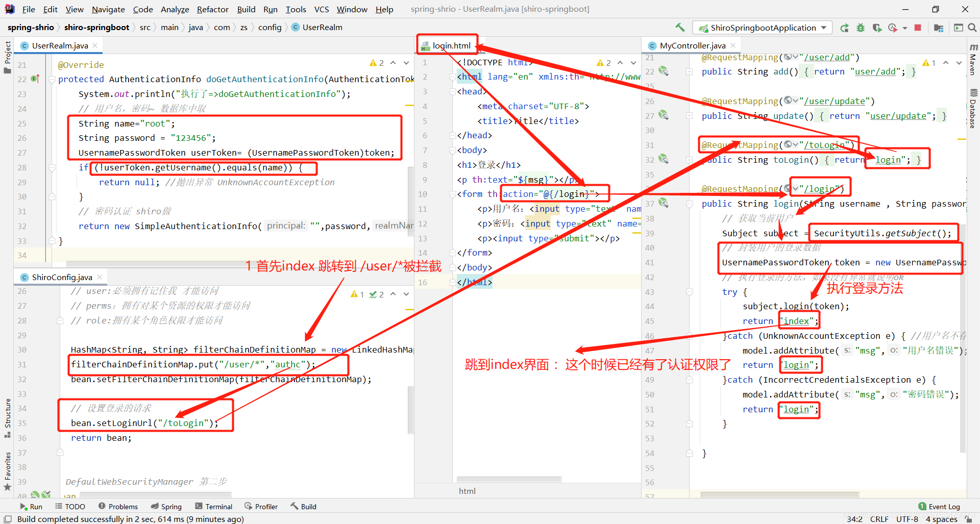The image size is (980, 524).
Task: Click the config breadcrumb in navigation bar
Action: point(269,28)
